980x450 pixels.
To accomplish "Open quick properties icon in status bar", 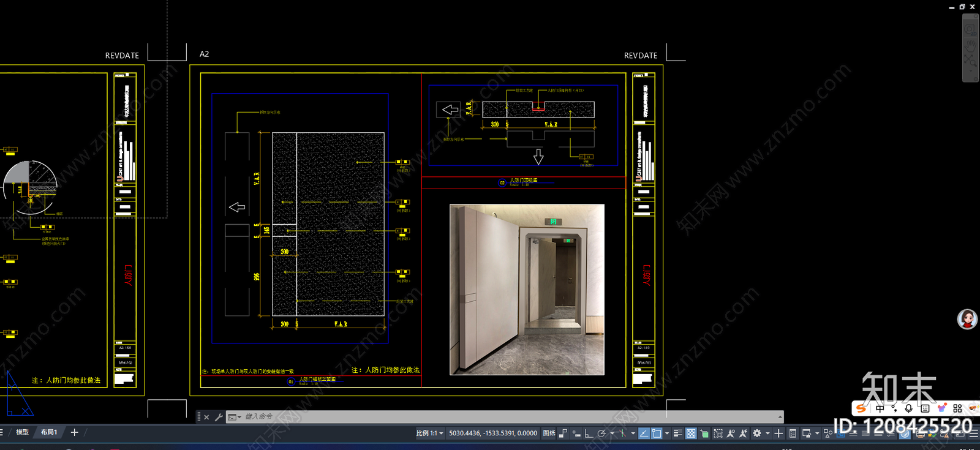I will (793, 433).
